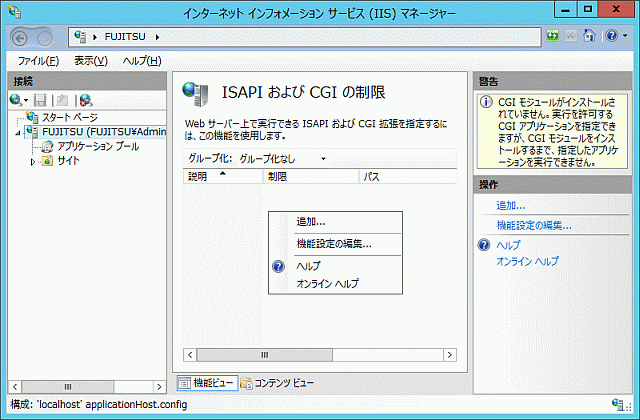Screen dimensions: 640x420
Task: Switch to the 機能ビュー tab
Action: pos(207,383)
